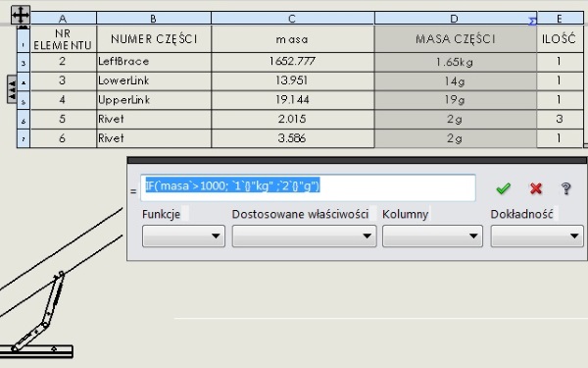Viewport: 588px width, 368px height.
Task: Open equation help via question mark icon
Action: click(565, 188)
